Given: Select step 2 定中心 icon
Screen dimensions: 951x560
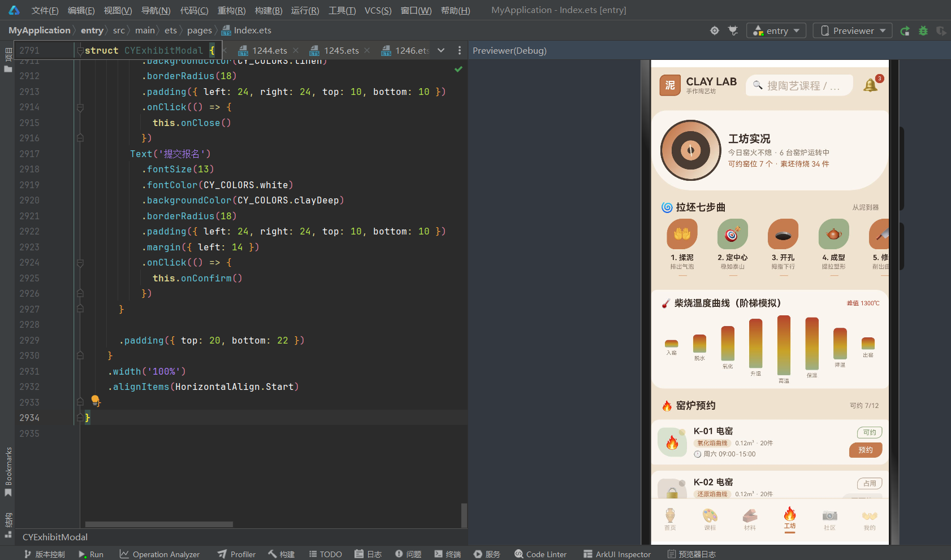Looking at the screenshot, I should [733, 234].
